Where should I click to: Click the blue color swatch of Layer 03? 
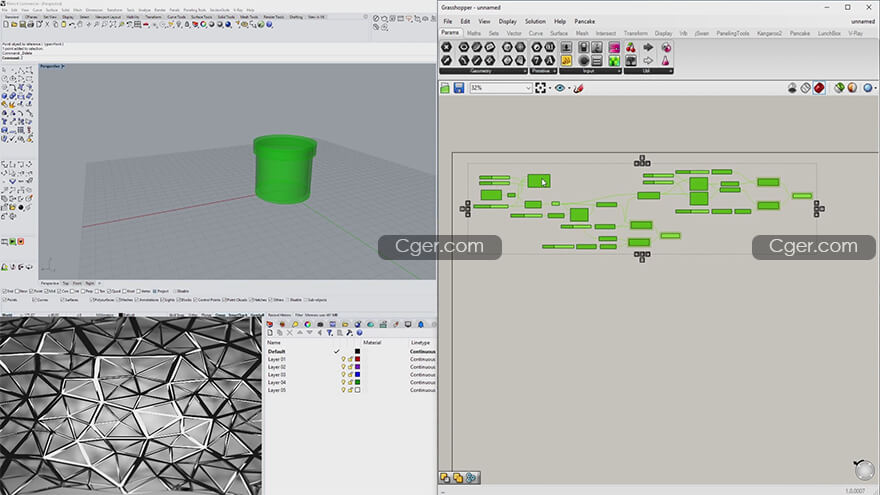coord(358,374)
